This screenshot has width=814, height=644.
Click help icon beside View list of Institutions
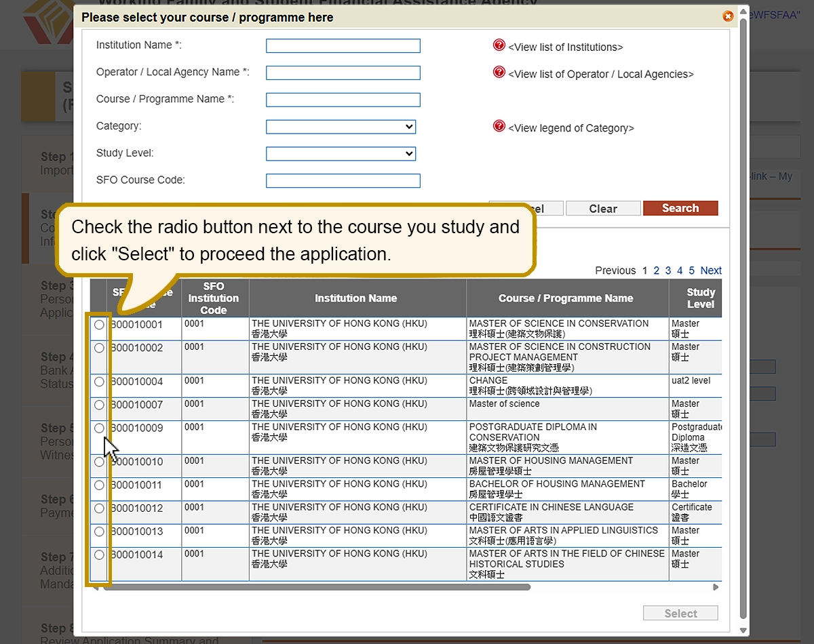[499, 45]
